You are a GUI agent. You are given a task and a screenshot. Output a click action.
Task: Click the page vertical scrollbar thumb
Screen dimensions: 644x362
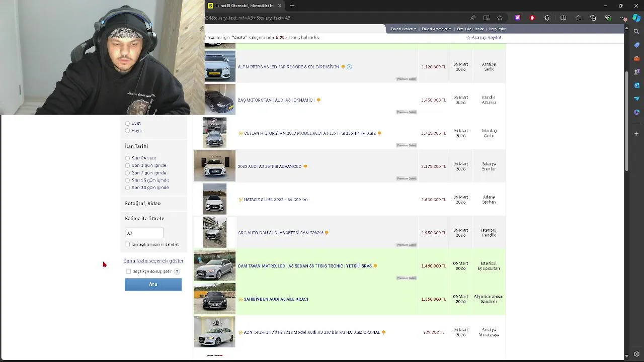(626, 121)
